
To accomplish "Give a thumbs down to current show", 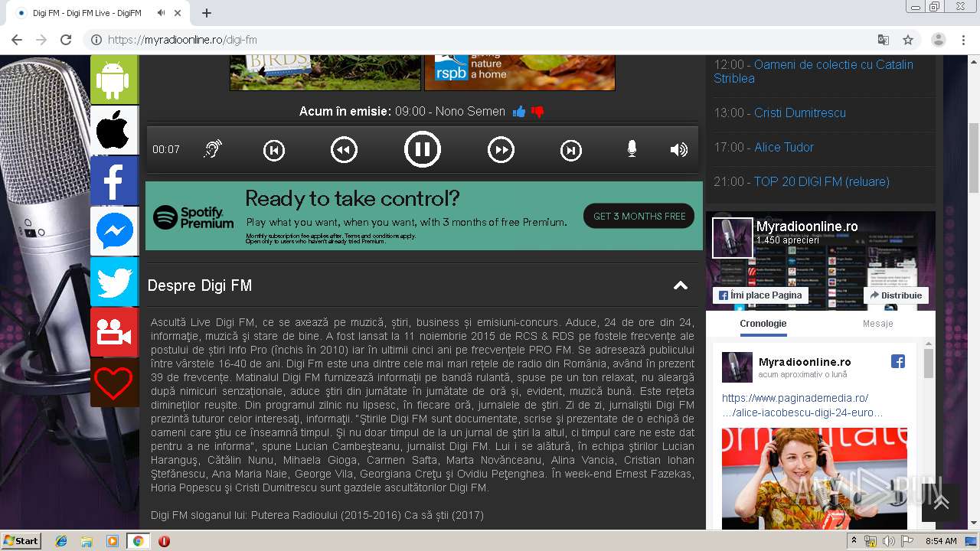I will [537, 112].
